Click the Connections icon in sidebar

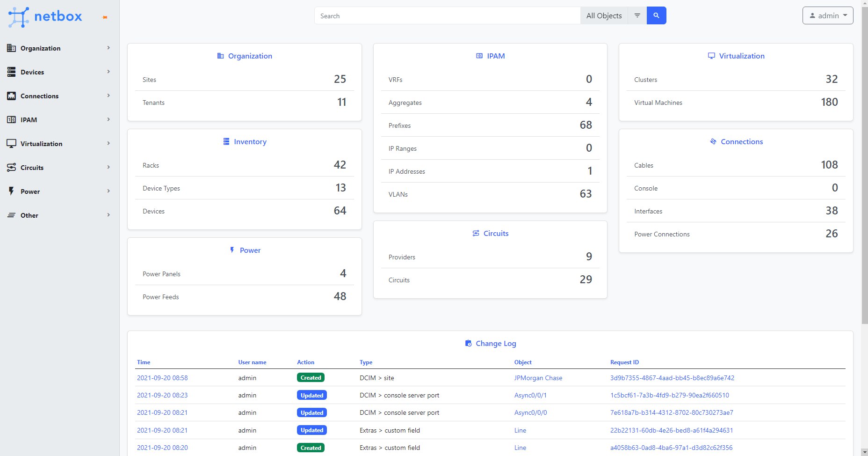pos(11,96)
